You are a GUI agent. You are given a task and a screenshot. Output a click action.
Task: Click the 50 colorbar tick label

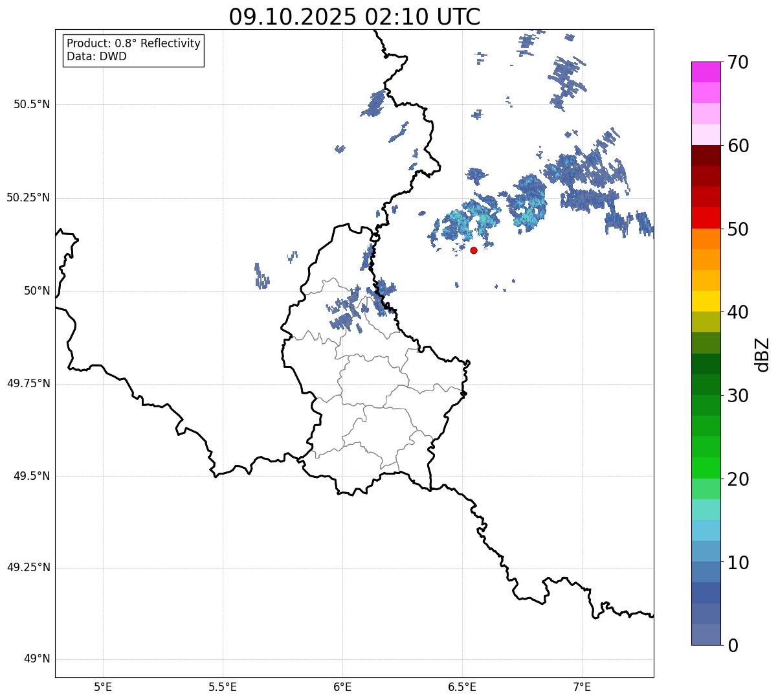(738, 229)
